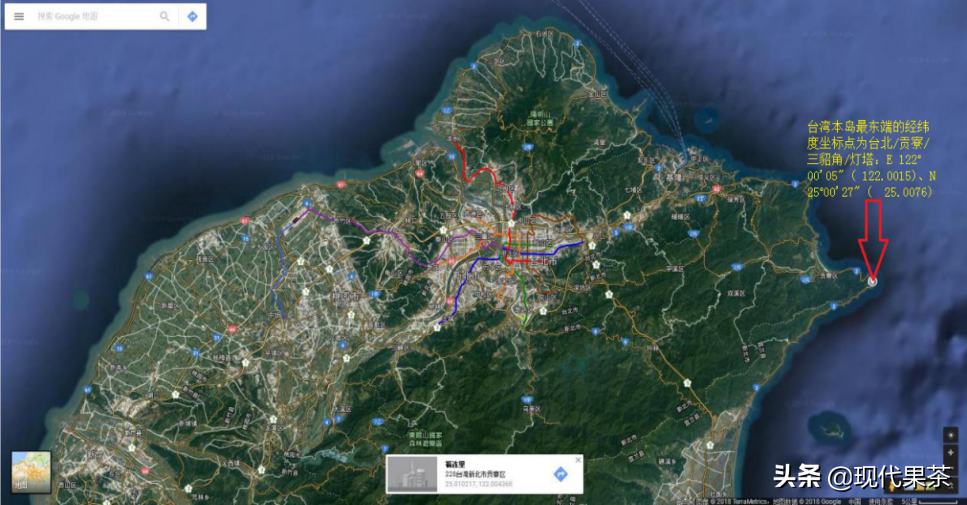Click the 中国 footer link
Screen dimensions: 967x505
(x=854, y=501)
